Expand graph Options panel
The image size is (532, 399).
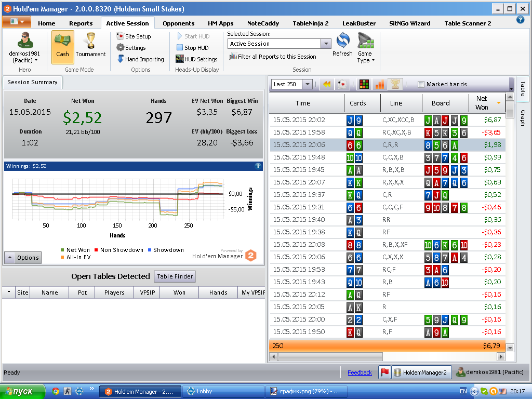(x=23, y=258)
